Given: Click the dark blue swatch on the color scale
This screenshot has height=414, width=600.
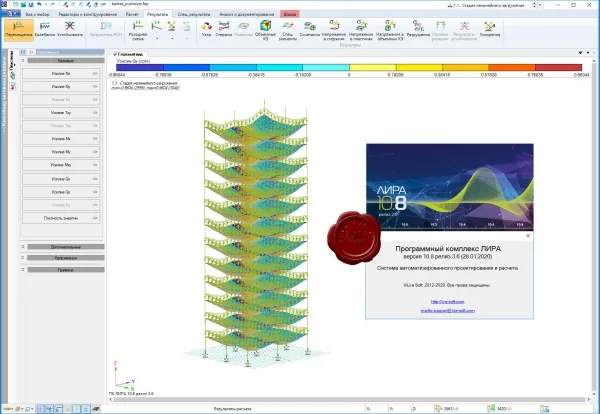Looking at the screenshot, I should tap(140, 67).
